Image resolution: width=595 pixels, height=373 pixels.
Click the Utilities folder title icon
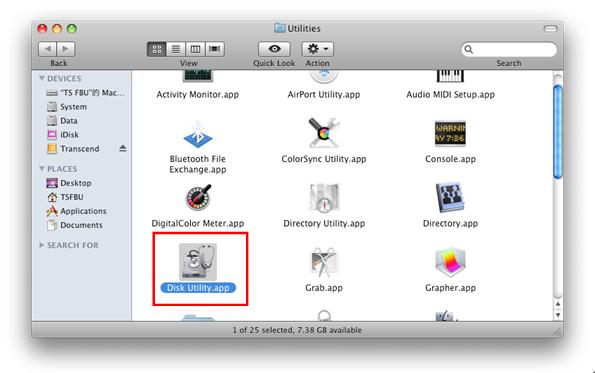(x=280, y=28)
